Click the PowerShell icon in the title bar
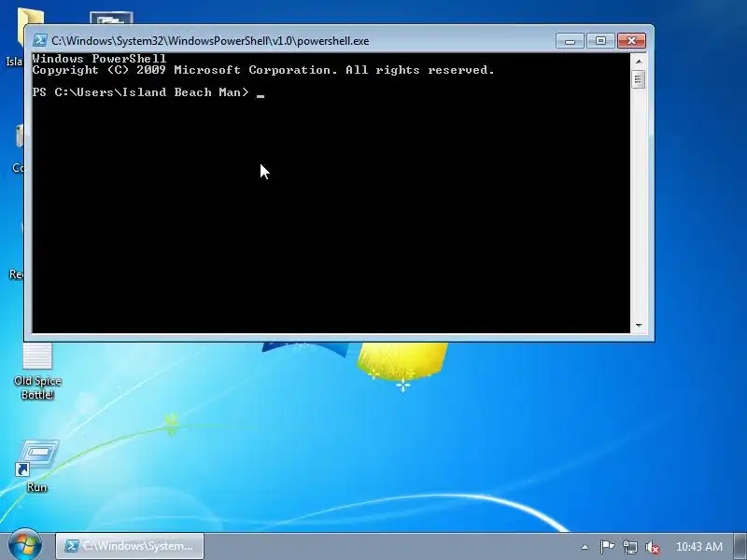This screenshot has height=560, width=747. click(x=40, y=40)
